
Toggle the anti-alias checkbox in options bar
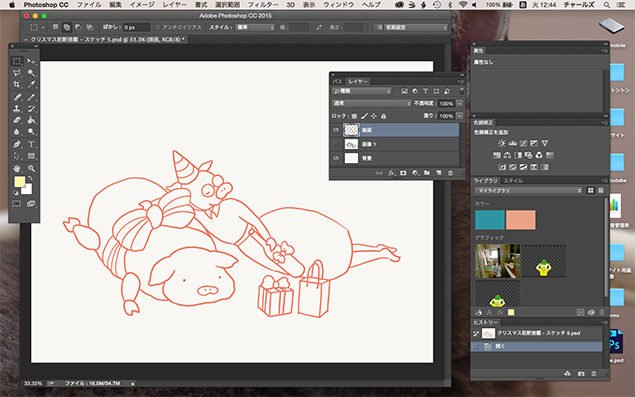click(x=158, y=27)
